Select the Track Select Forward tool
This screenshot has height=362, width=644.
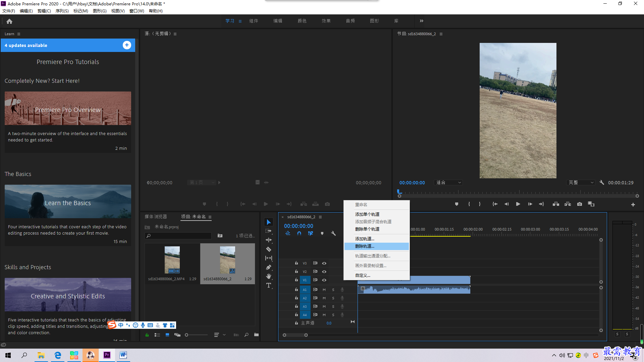[269, 231]
